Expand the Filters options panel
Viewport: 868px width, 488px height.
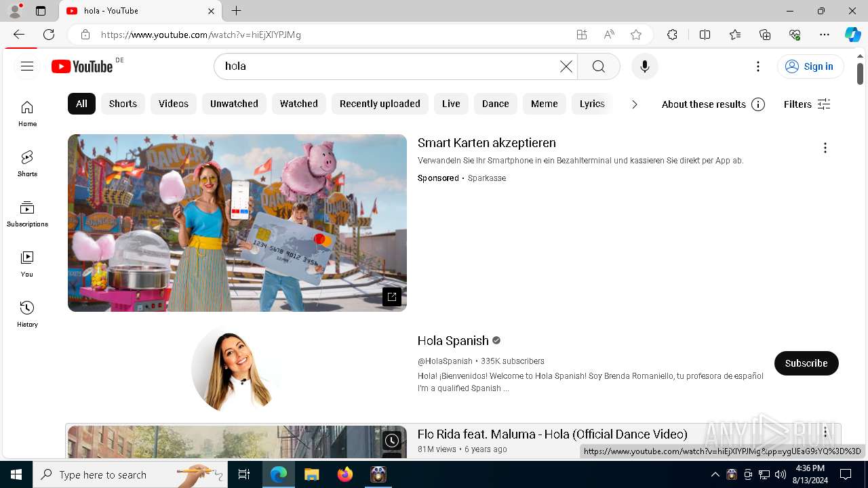coord(807,104)
